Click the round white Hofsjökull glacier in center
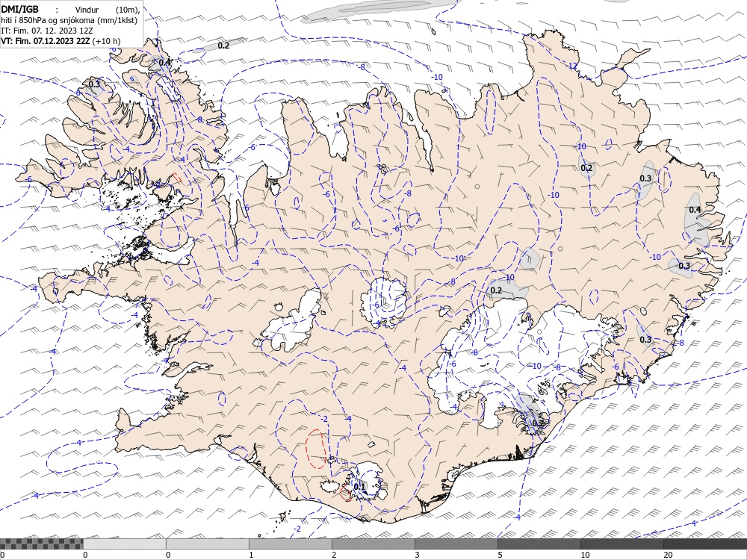Screen dimensions: 747x560 [384, 302]
